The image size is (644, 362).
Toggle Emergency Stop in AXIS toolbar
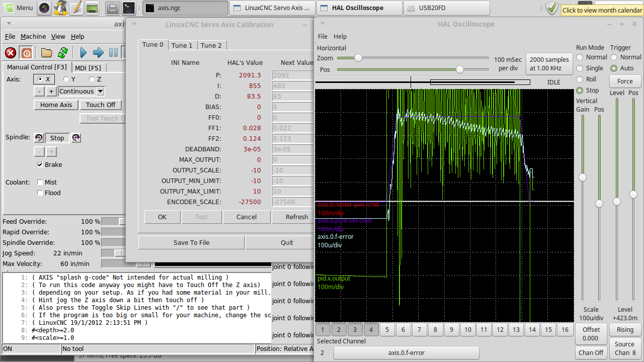pos(11,53)
